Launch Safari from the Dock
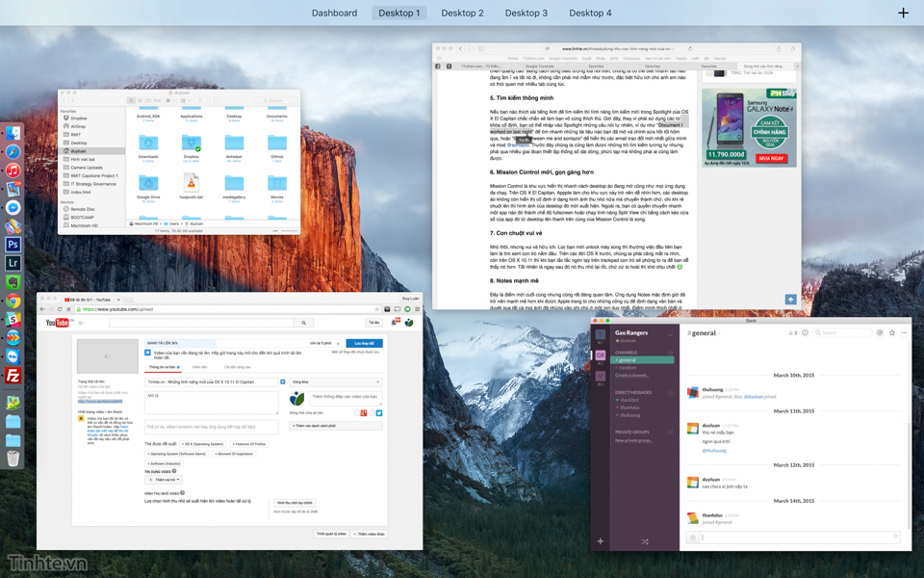 13,152
